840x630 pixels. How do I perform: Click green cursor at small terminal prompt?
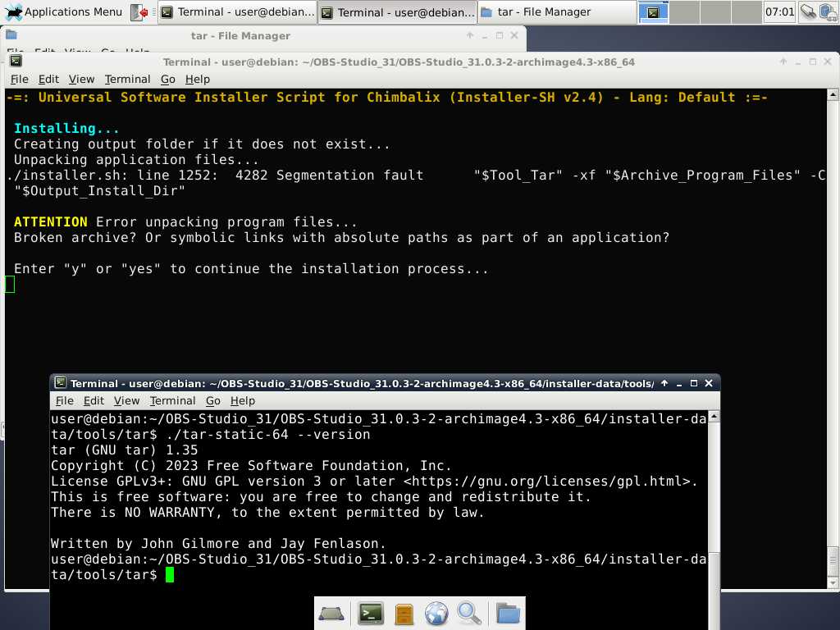click(170, 575)
